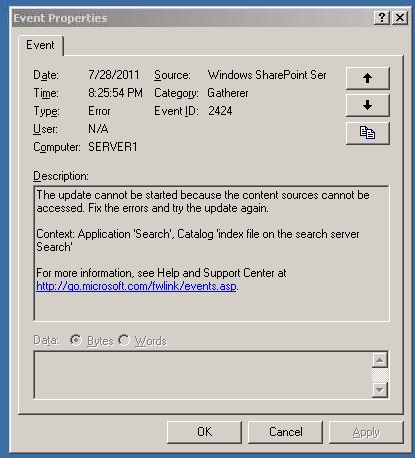Click the Context: Application 'Search' line
Screen dimensions: 415x458
coord(198,234)
